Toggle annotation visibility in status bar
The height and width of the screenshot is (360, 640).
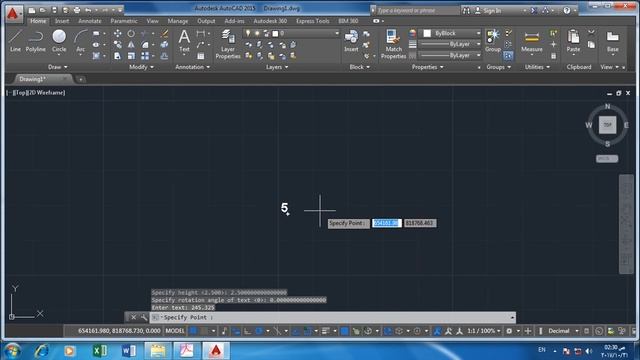coord(437,331)
